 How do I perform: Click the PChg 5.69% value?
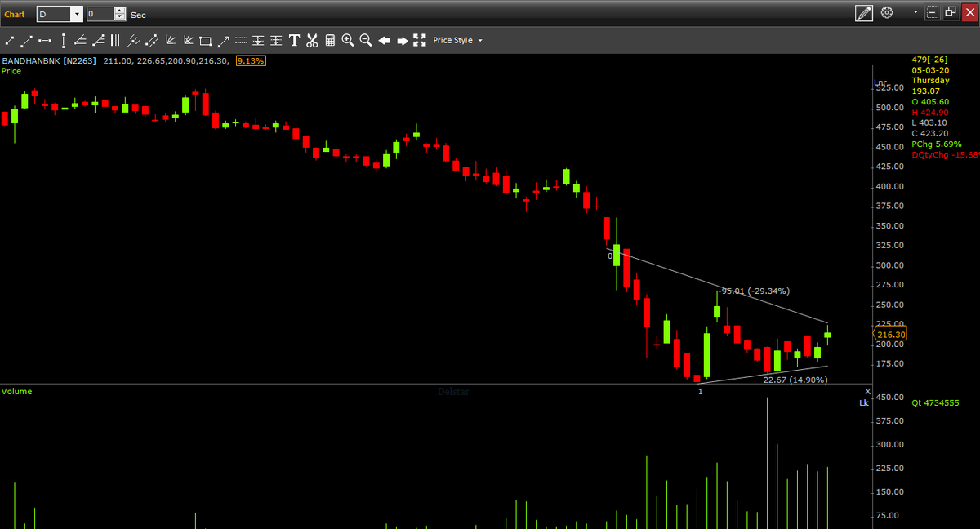[938, 144]
